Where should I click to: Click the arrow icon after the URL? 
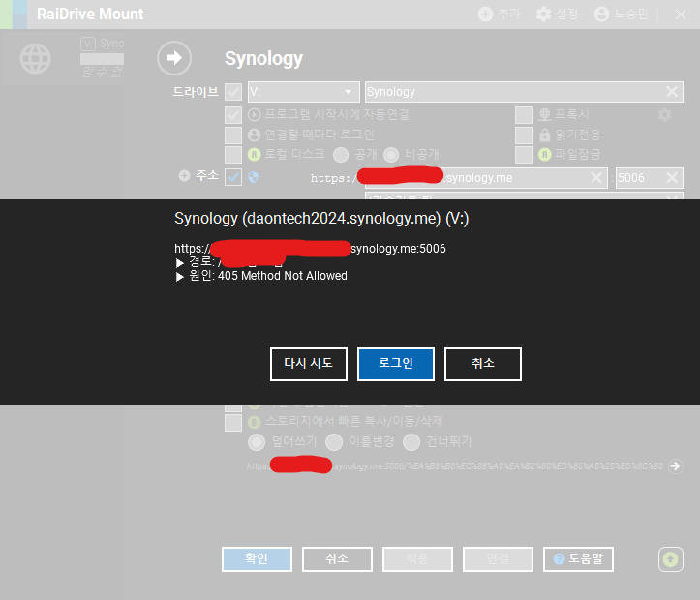676,466
